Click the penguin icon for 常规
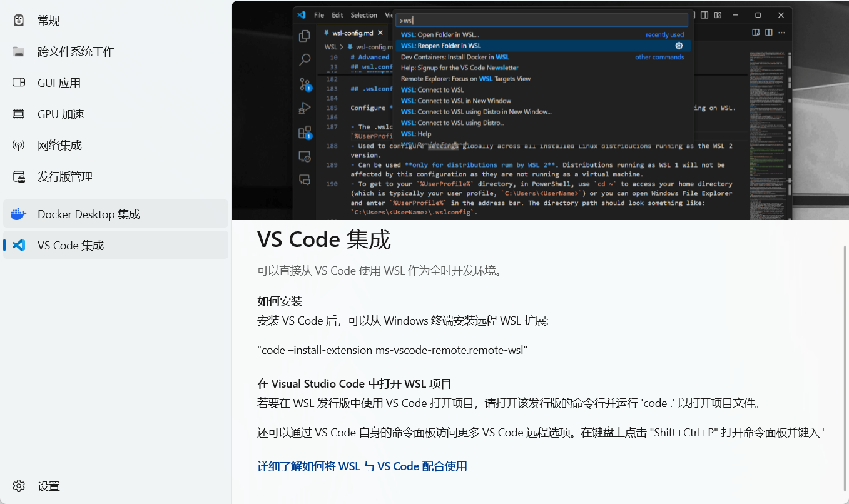 pos(19,21)
